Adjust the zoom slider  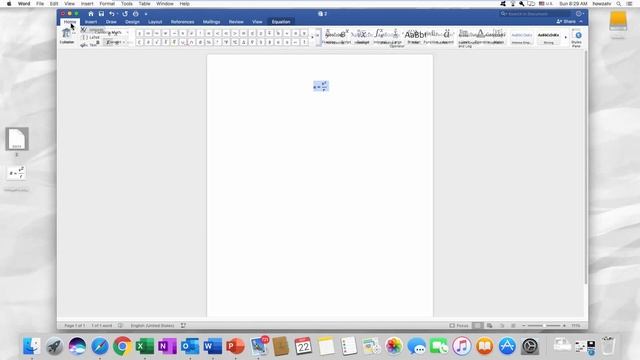[x=544, y=326]
